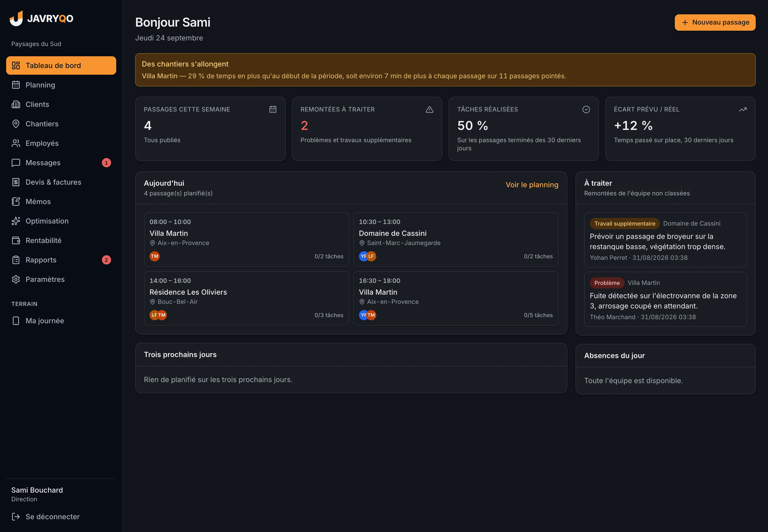This screenshot has height=532, width=768.
Task: Click the Optimisation sparkles icon
Action: pyautogui.click(x=16, y=221)
